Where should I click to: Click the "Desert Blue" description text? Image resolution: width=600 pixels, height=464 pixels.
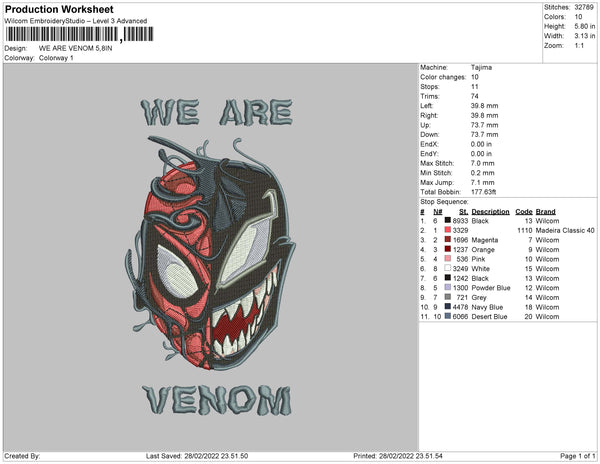click(x=489, y=317)
